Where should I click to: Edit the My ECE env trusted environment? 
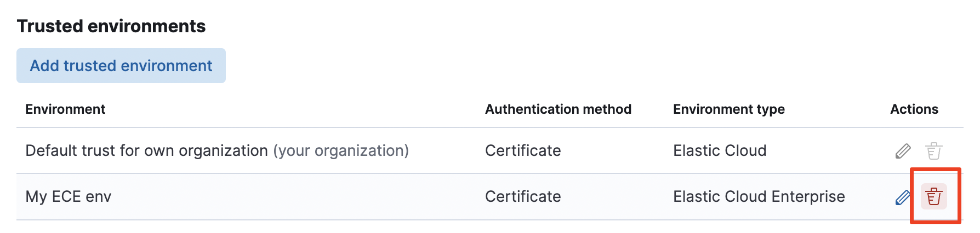tap(903, 197)
